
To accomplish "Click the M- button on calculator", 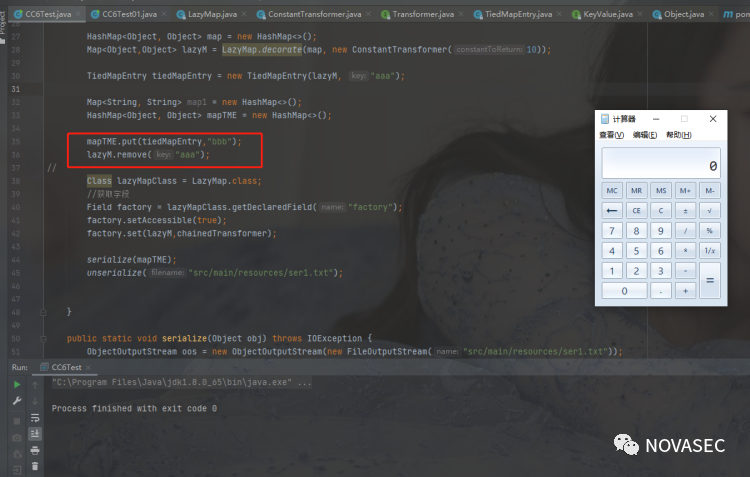I will coord(709,190).
